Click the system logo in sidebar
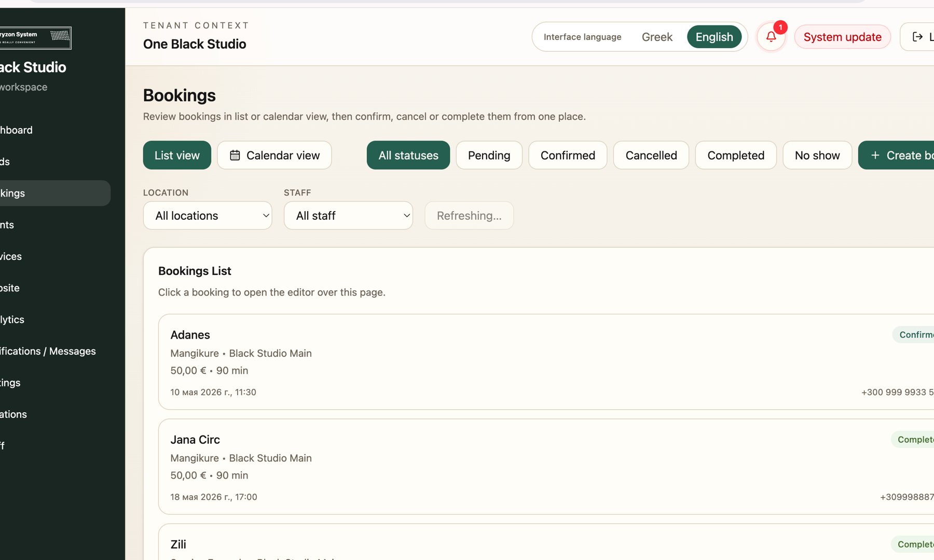Screen dimensions: 934x560 coord(35,38)
